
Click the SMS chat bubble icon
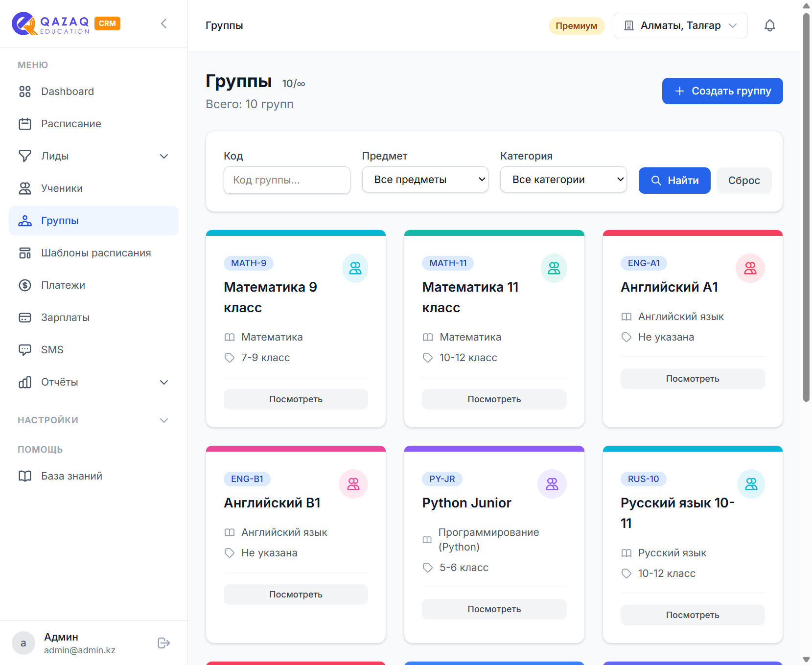pos(25,350)
